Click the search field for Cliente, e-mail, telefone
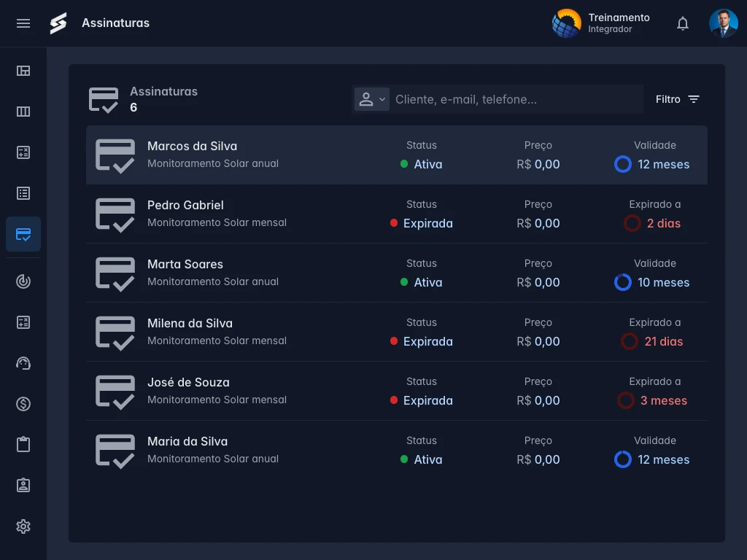 tap(514, 99)
